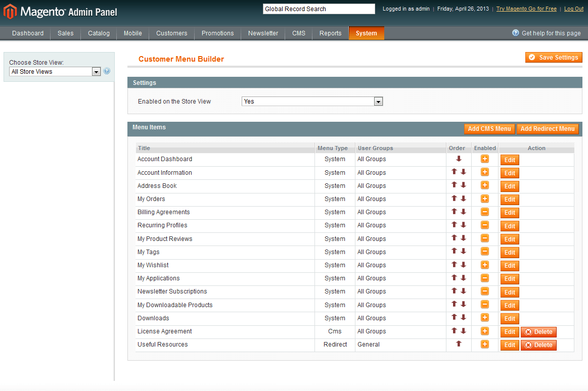The height and width of the screenshot is (391, 588).
Task: Open the Newsletter menu
Action: point(263,33)
